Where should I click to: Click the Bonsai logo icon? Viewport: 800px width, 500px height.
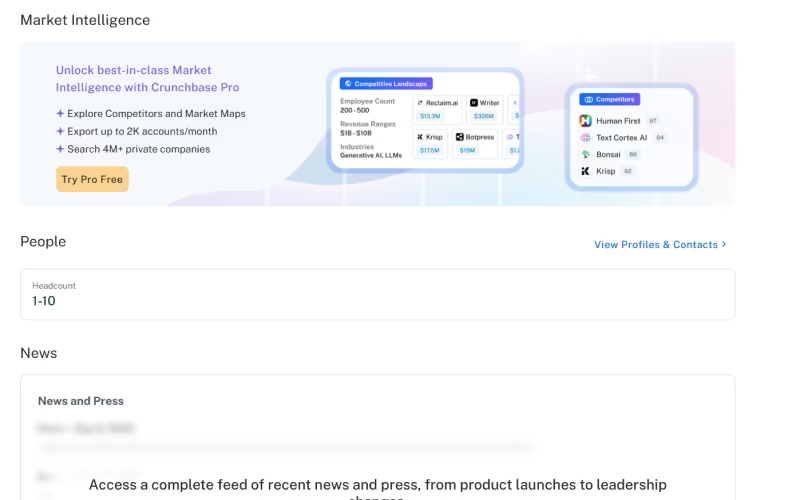[585, 154]
